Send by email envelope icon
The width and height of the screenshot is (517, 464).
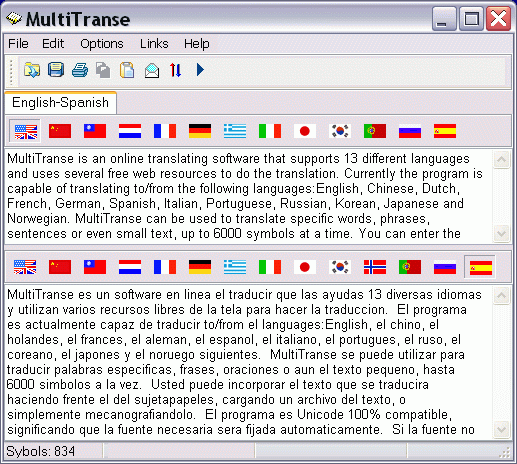point(152,70)
